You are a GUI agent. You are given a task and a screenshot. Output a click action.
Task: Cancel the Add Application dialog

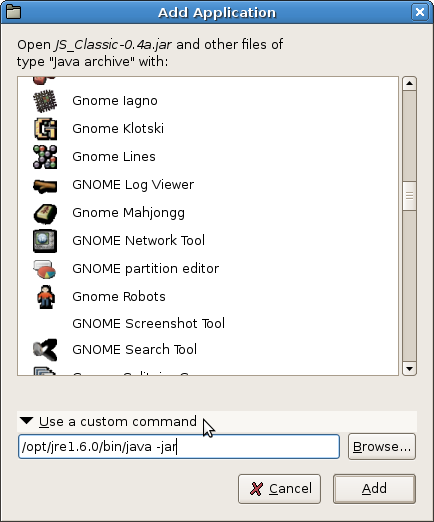click(279, 489)
